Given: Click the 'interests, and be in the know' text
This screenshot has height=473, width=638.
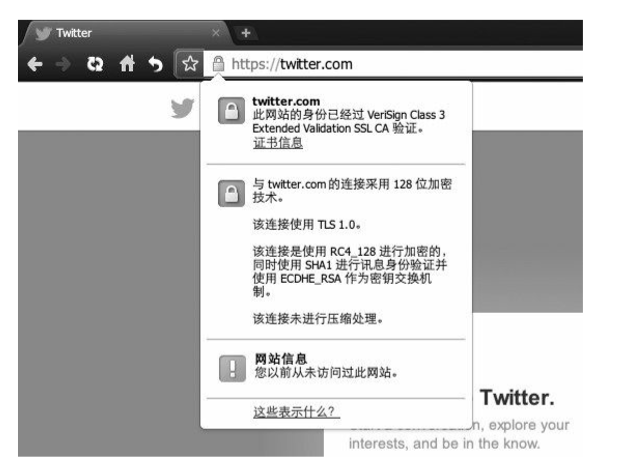Looking at the screenshot, I should click(x=444, y=443).
